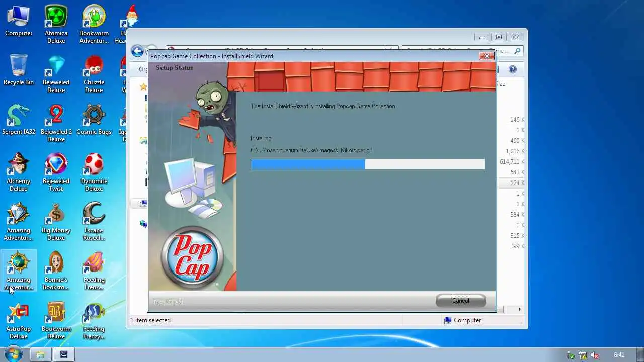
Task: Click the 'Setup Status' heading in the installer
Action: 174,68
